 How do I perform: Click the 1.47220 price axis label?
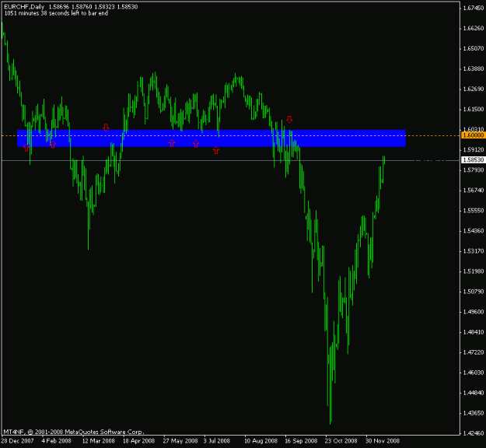coord(474,352)
